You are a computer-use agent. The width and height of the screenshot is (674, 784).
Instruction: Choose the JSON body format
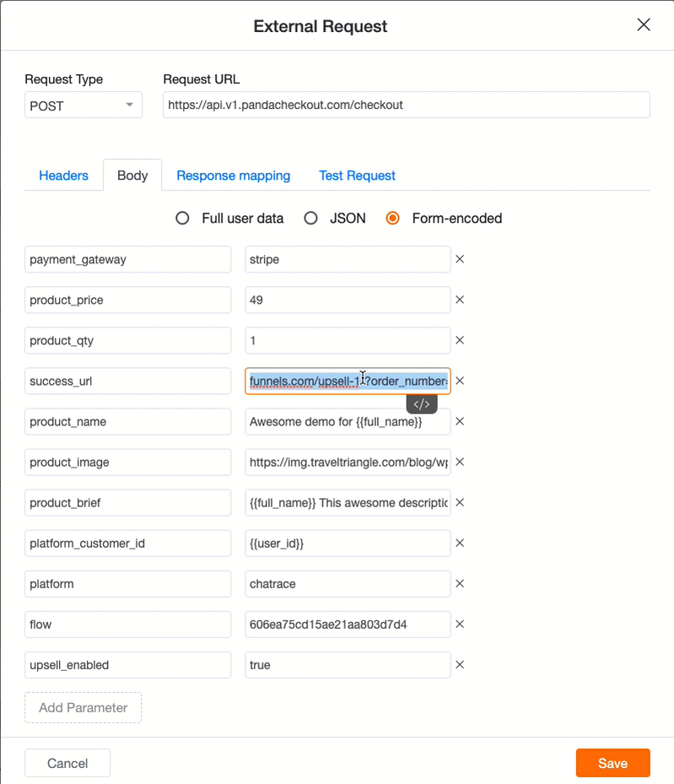point(310,219)
